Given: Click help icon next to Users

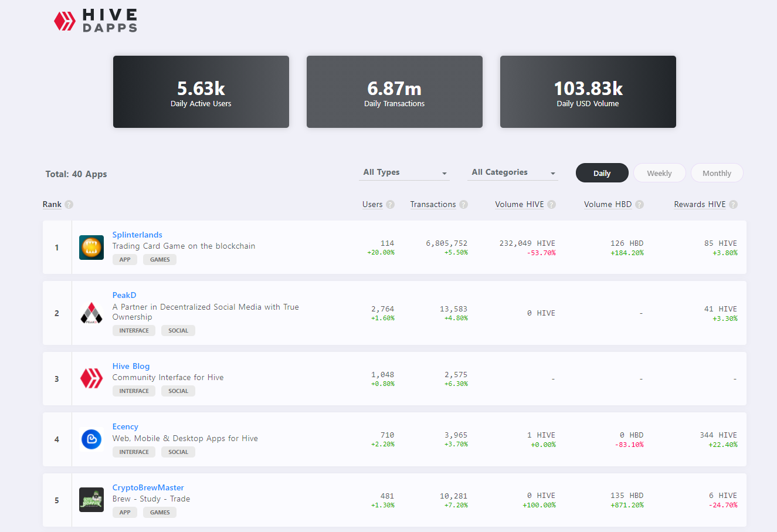Looking at the screenshot, I should (x=391, y=205).
